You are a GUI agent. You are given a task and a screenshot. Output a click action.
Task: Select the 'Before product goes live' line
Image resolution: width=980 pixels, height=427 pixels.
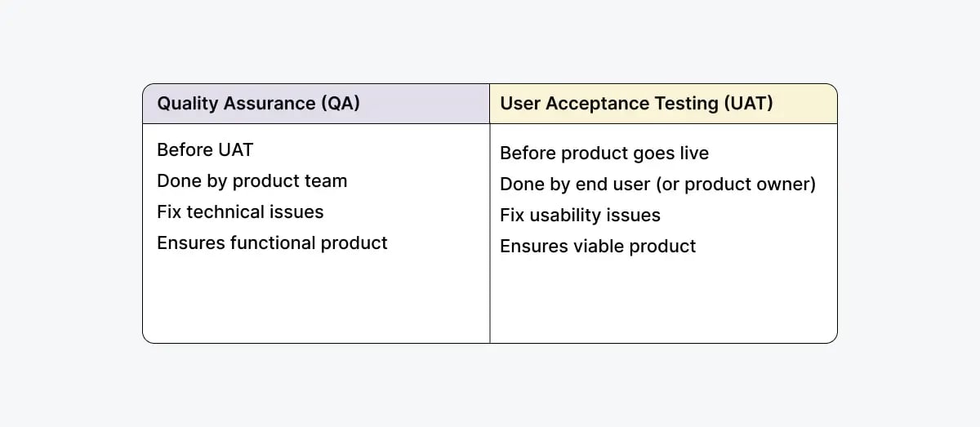tap(604, 153)
